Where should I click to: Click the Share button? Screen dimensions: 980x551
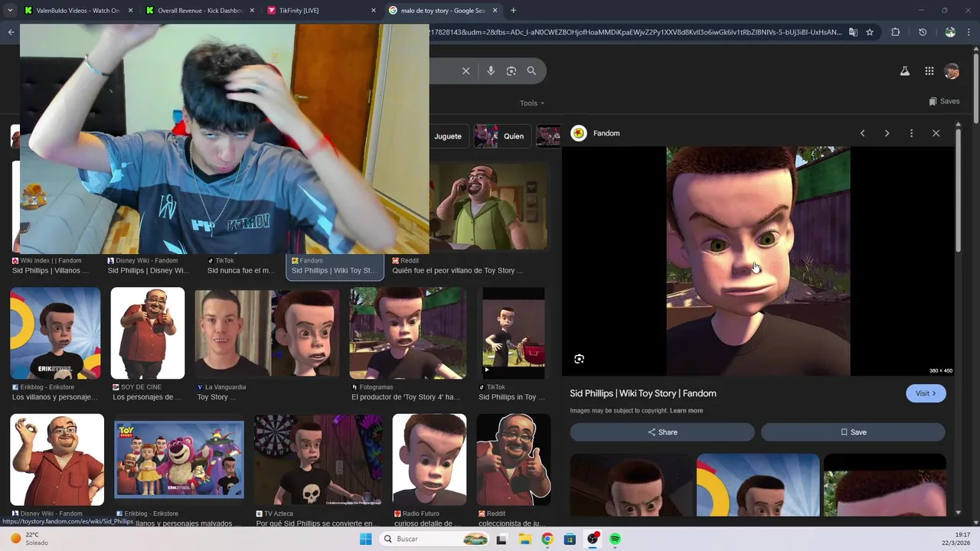coord(662,432)
